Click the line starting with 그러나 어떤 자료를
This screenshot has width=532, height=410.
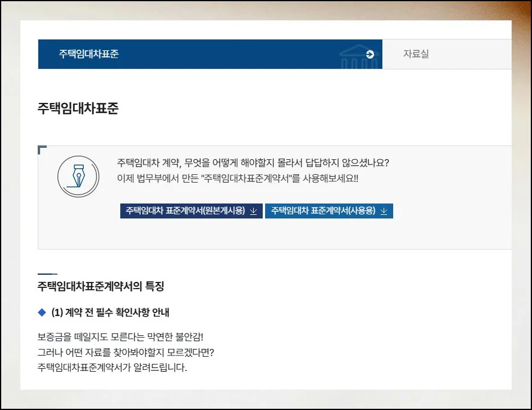126,352
